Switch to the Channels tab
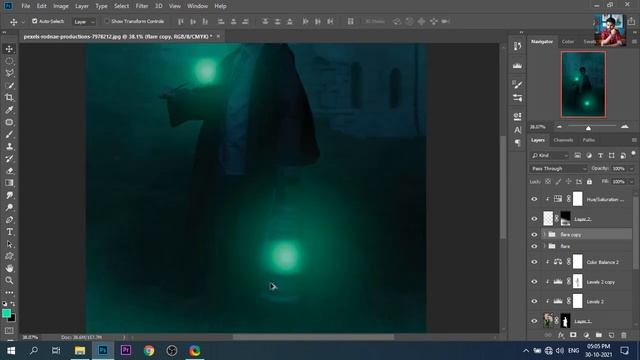The width and height of the screenshot is (640, 360). coord(563,140)
